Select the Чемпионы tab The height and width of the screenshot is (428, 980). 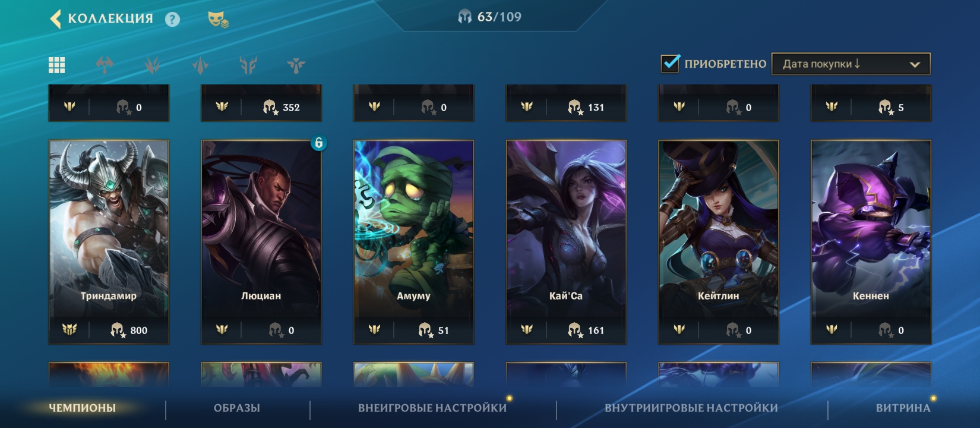pos(82,408)
